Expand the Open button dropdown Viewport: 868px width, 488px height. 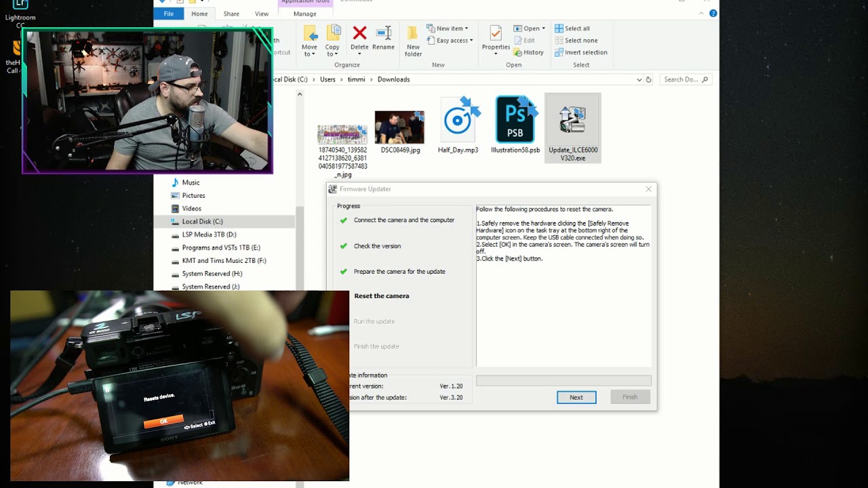(x=544, y=28)
